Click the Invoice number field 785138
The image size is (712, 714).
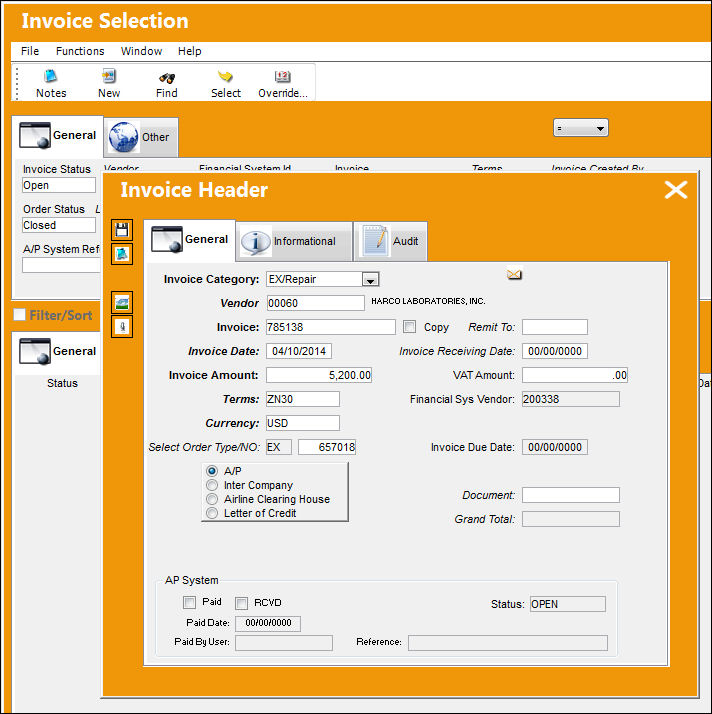(x=331, y=327)
